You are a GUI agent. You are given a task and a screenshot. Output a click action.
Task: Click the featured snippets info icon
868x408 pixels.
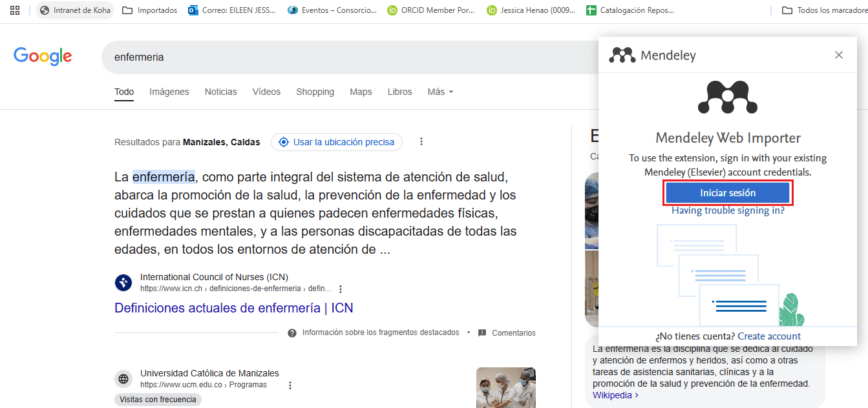pos(292,333)
